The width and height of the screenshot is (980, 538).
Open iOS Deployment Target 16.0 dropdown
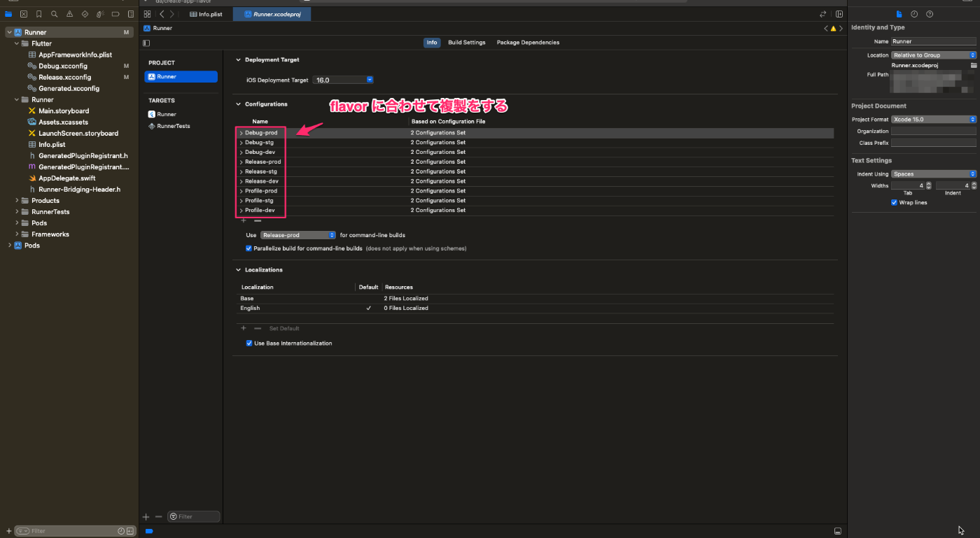343,80
